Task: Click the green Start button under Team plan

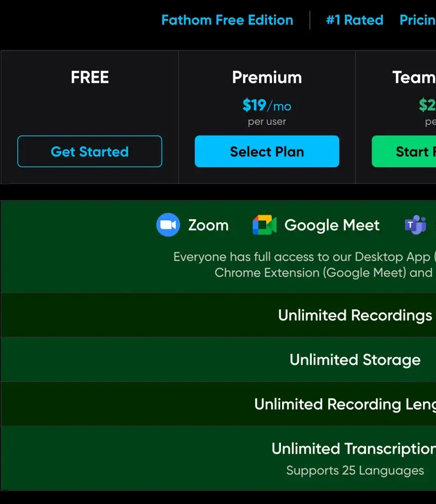Action: point(404,151)
